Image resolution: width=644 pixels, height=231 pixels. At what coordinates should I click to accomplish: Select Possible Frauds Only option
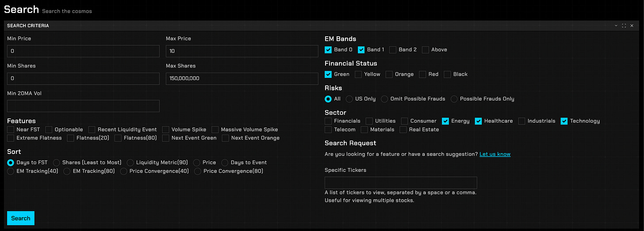click(454, 99)
